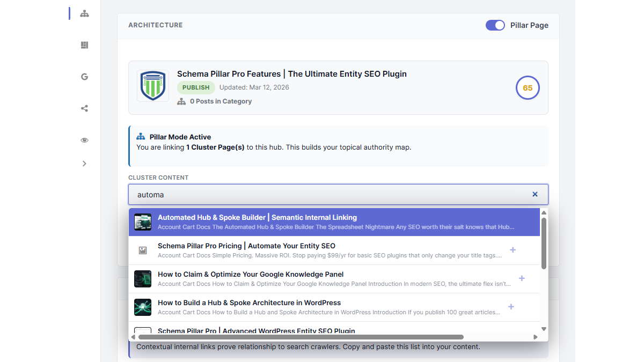Open the sitemap architecture sidebar icon
Viewport: 644px width, 362px height.
coord(84,13)
